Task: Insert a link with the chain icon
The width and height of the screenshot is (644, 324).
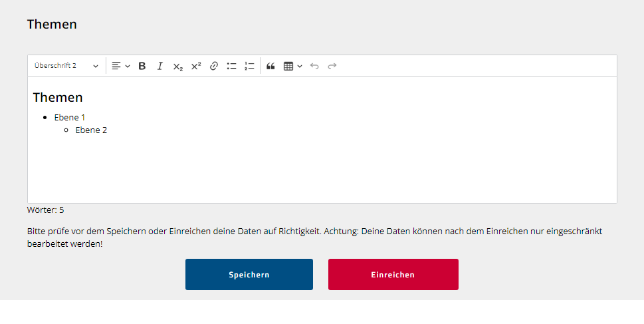Action: (x=213, y=66)
